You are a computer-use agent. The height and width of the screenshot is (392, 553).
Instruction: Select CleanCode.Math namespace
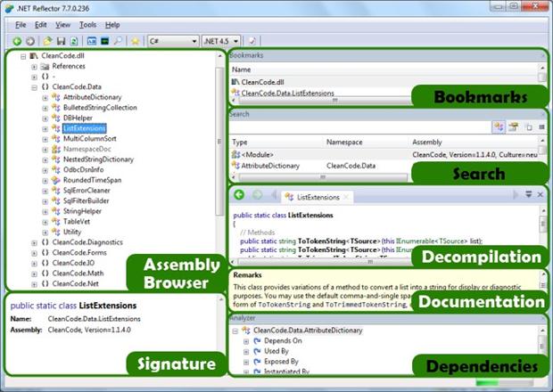78,274
